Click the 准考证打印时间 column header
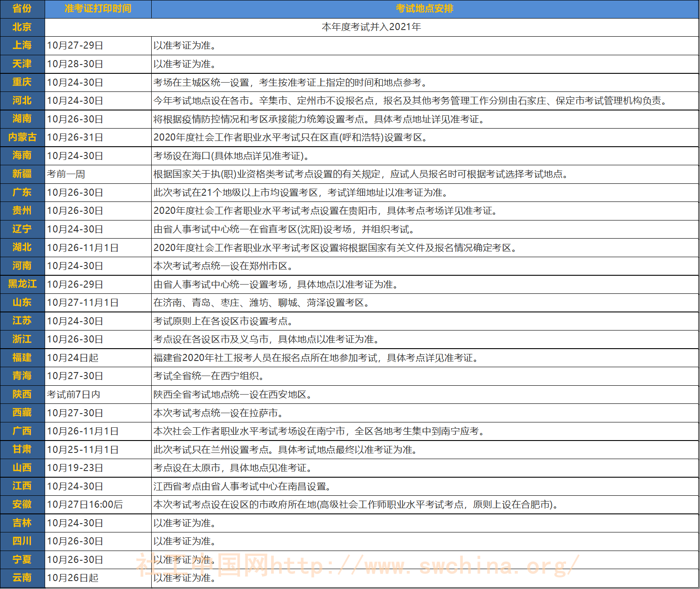Screen dimensions: 700x589 (x=98, y=9)
